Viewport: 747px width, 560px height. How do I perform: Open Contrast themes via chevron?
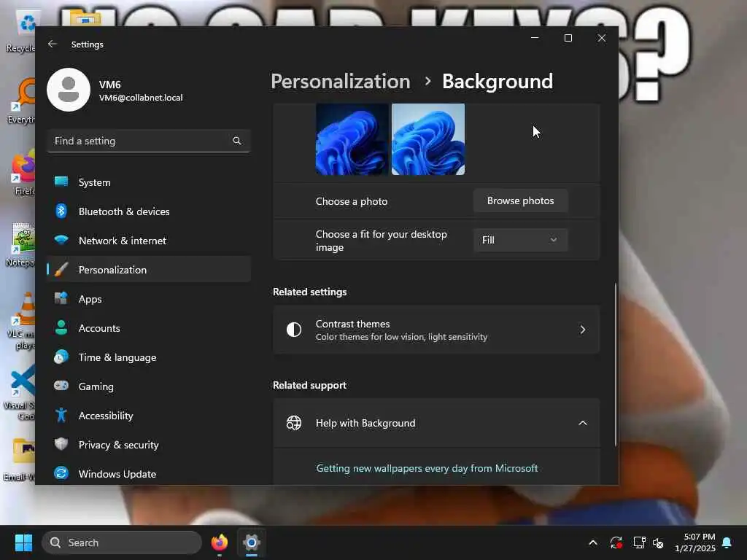click(x=583, y=330)
